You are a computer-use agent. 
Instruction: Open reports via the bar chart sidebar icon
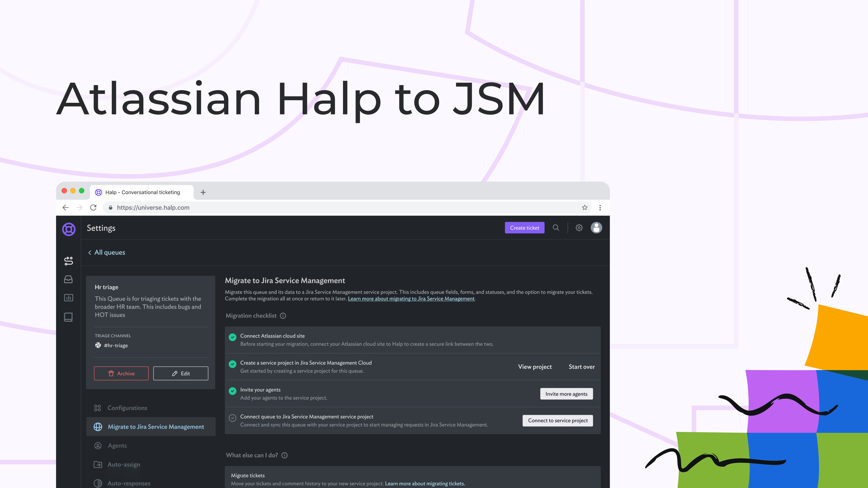[x=68, y=298]
